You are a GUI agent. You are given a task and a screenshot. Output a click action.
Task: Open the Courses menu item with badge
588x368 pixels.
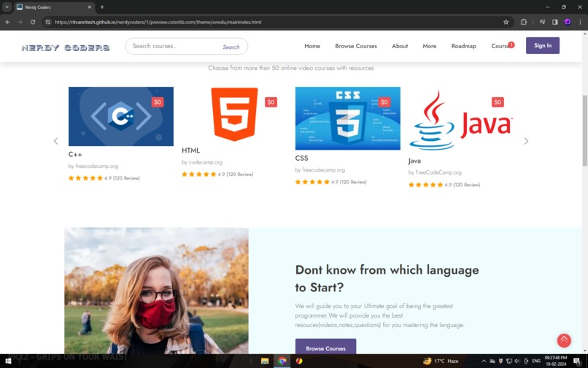(503, 46)
